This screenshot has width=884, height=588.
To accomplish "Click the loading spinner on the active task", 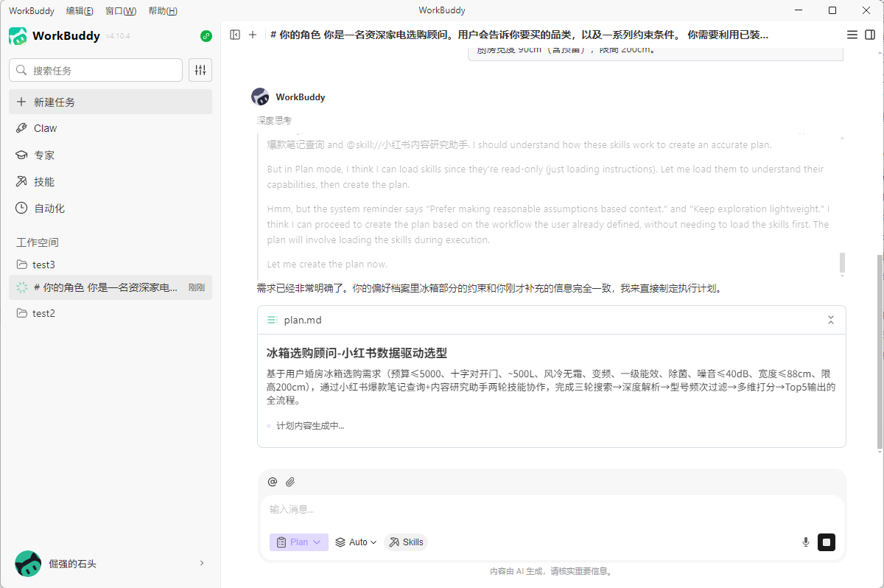I will pos(22,287).
